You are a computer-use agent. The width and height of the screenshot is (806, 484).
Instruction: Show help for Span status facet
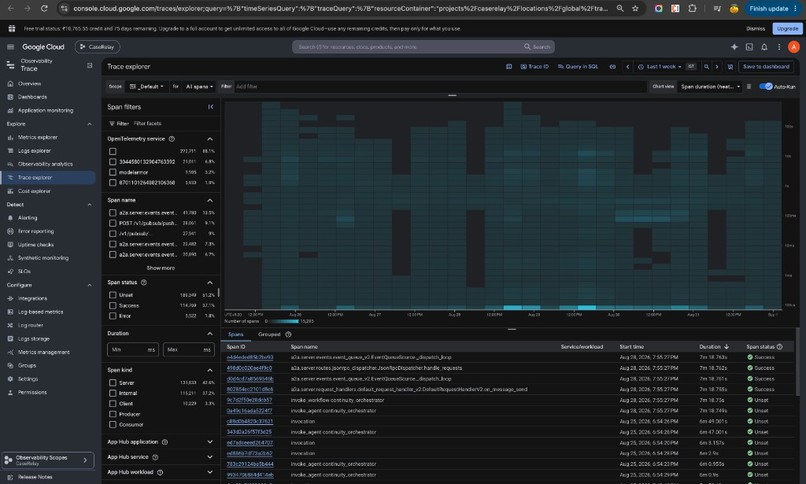(144, 283)
